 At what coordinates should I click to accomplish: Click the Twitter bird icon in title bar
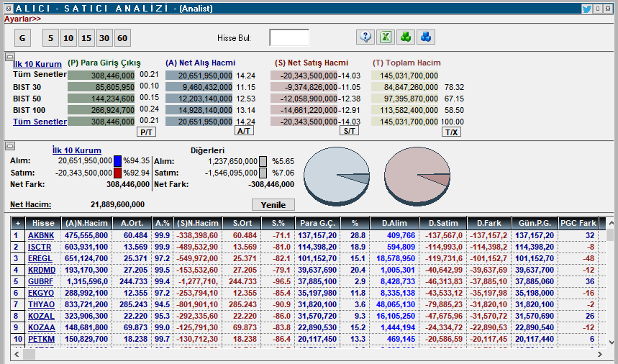pos(586,9)
